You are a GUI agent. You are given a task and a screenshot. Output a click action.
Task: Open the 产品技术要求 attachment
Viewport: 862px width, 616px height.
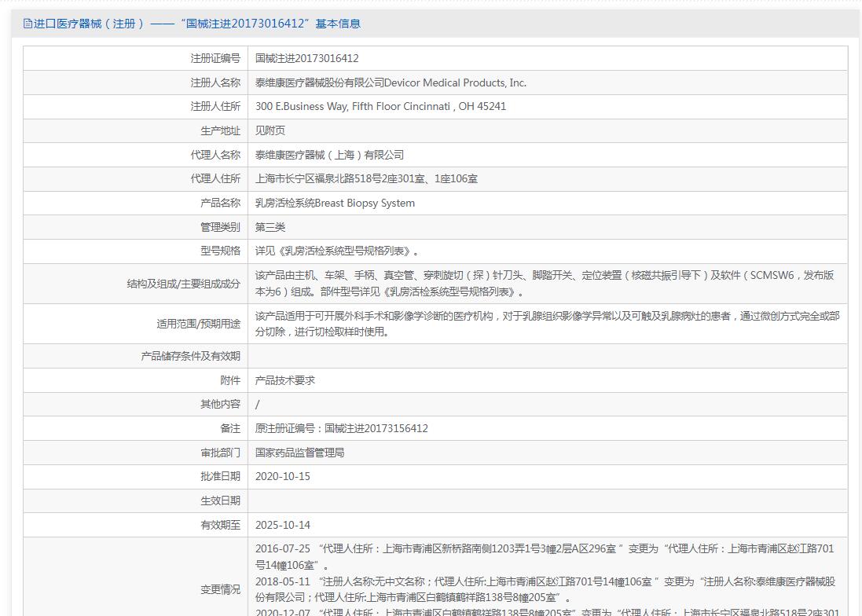(x=285, y=380)
